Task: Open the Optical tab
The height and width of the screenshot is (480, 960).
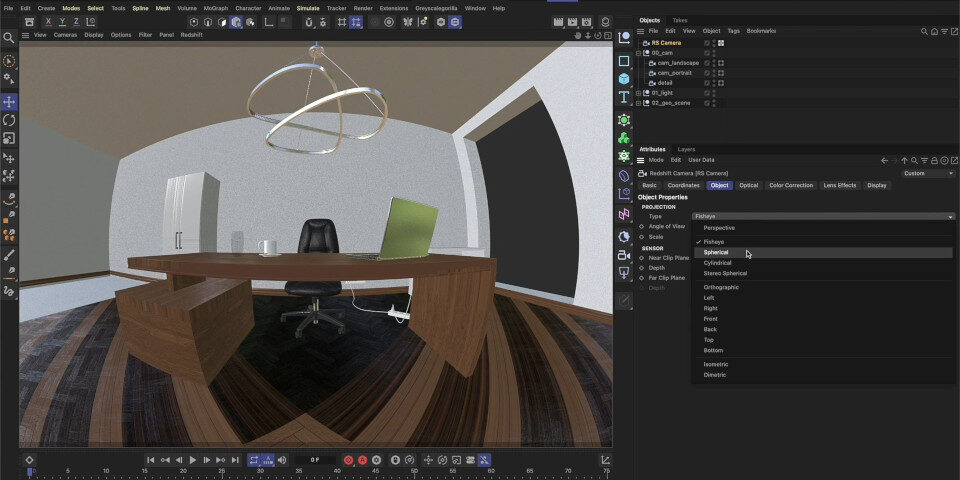Action: pos(749,186)
